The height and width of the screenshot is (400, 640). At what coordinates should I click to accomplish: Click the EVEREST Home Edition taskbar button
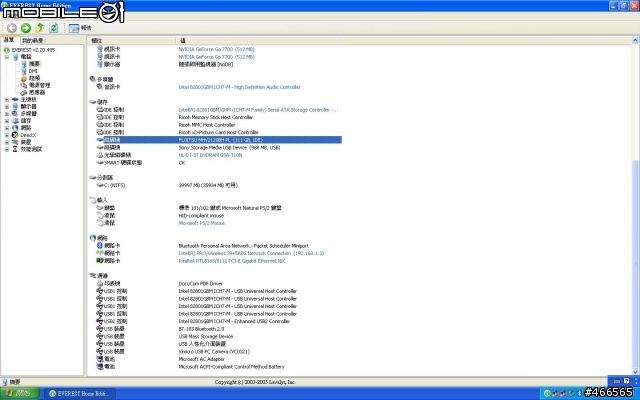80,393
